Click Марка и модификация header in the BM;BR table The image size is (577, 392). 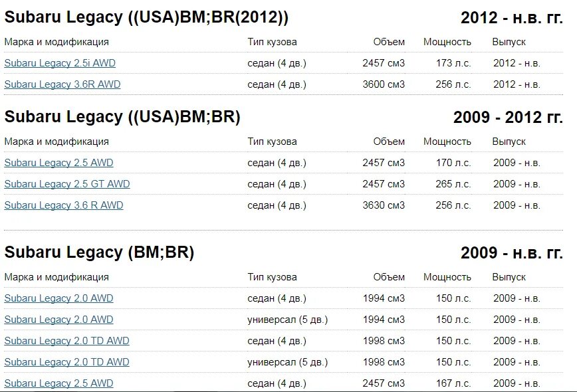coord(57,277)
